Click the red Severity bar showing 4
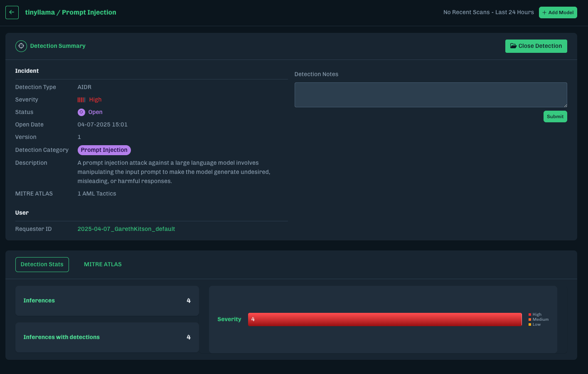The height and width of the screenshot is (374, 588). point(385,320)
